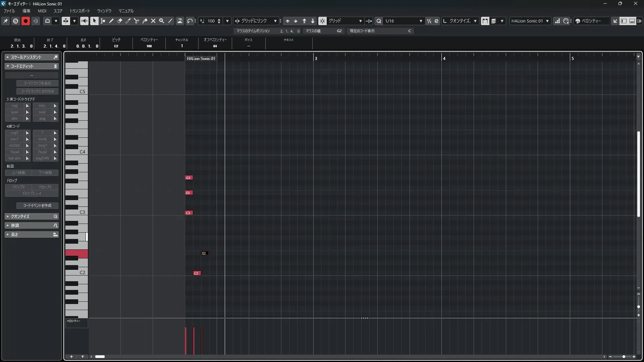Select the Line tool
The image size is (644, 362).
tap(170, 21)
